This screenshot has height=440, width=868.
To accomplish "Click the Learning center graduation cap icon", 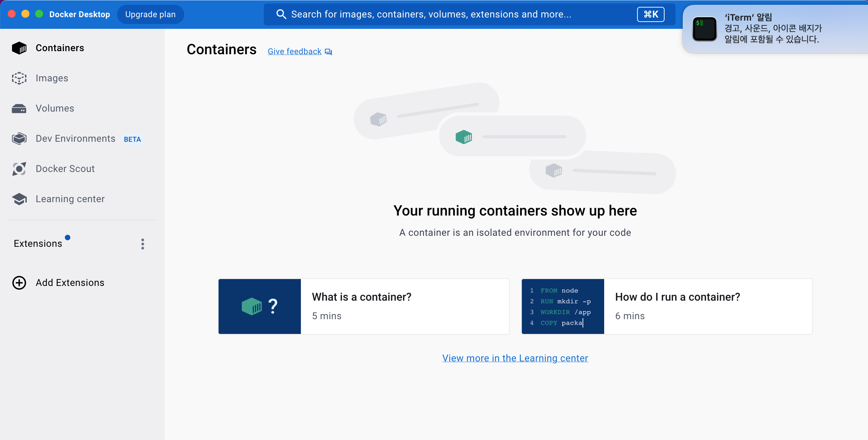I will (x=19, y=199).
